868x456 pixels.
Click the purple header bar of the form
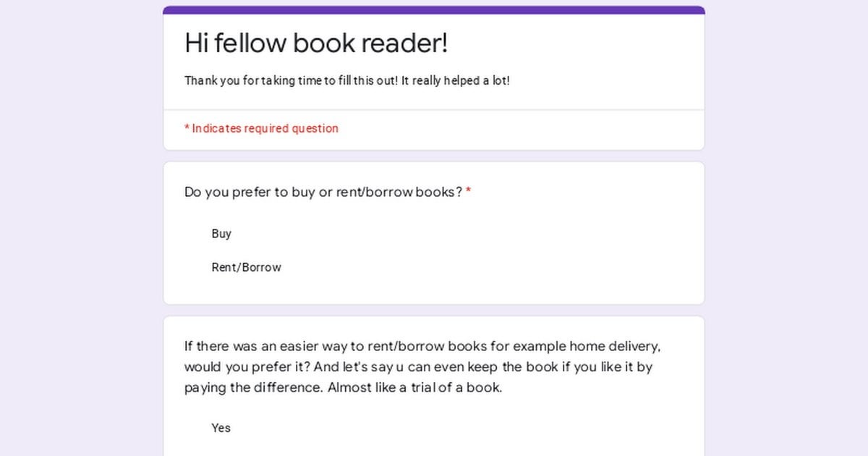[434, 10]
